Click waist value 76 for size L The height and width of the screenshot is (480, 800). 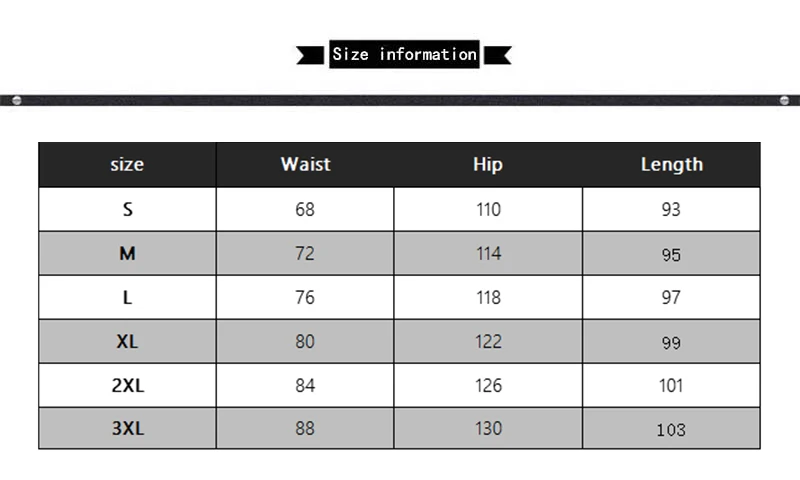(x=305, y=297)
